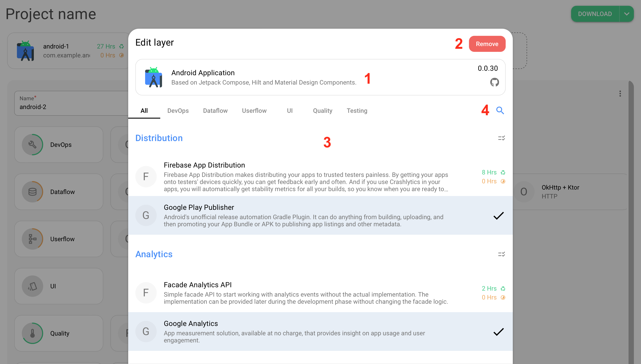Viewport: 641px width, 364px height.
Task: Click the search magnifier icon
Action: 500,110
